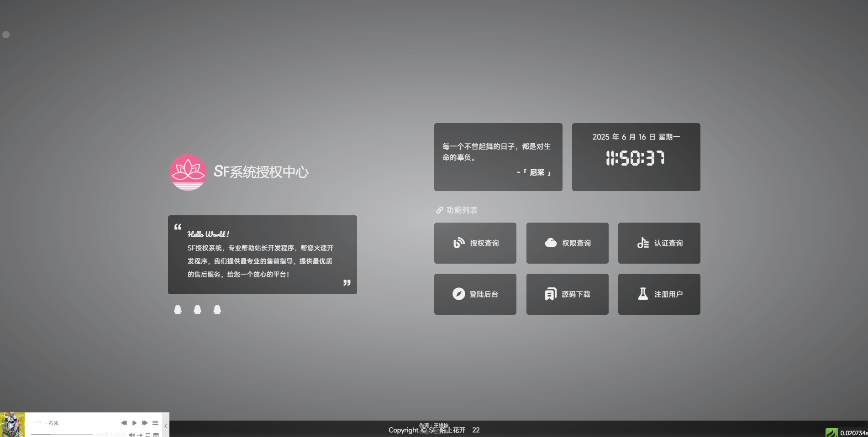Toggle lyrics display in the music player
868x437 pixels.
156,435
